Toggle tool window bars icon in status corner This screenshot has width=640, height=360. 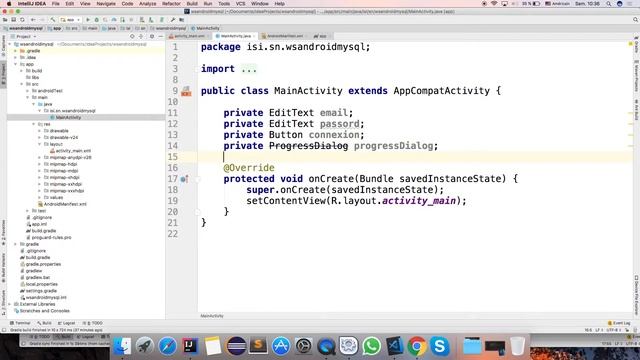[x=4, y=330]
